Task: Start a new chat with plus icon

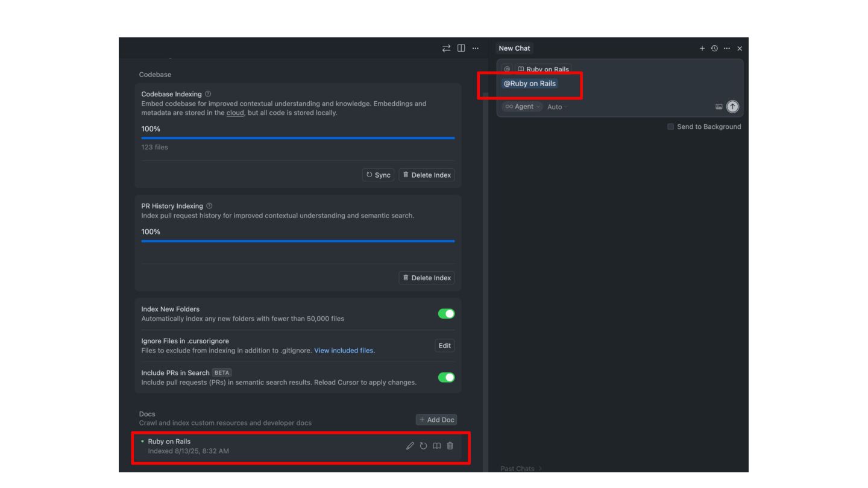Action: pyautogui.click(x=702, y=48)
